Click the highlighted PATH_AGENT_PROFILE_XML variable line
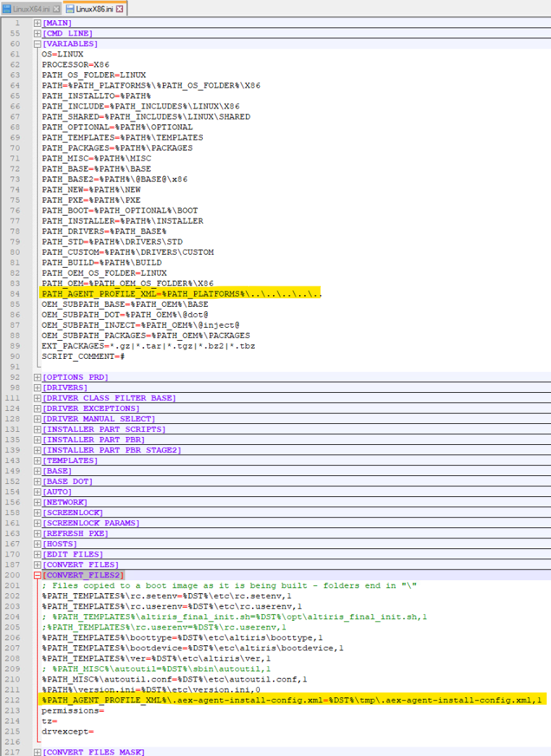Viewport: 551px width, 756px height. (x=181, y=294)
